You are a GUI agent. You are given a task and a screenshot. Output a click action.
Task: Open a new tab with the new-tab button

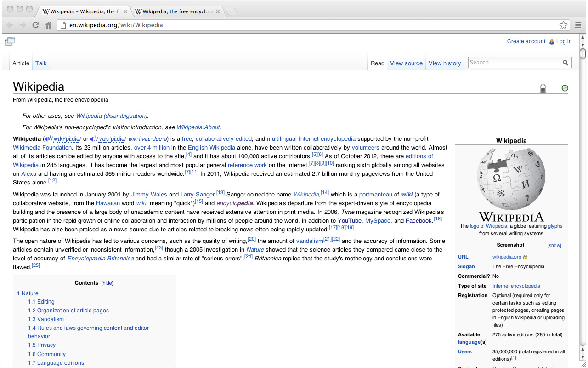[232, 11]
